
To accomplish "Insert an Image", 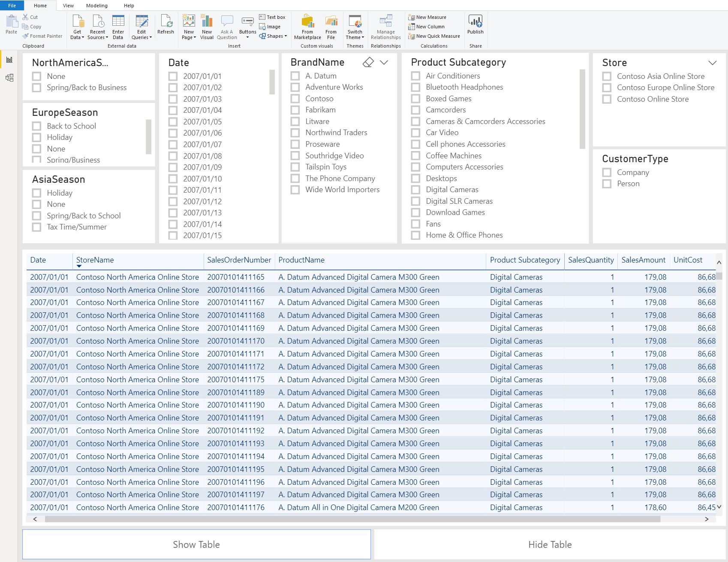I will click(270, 27).
